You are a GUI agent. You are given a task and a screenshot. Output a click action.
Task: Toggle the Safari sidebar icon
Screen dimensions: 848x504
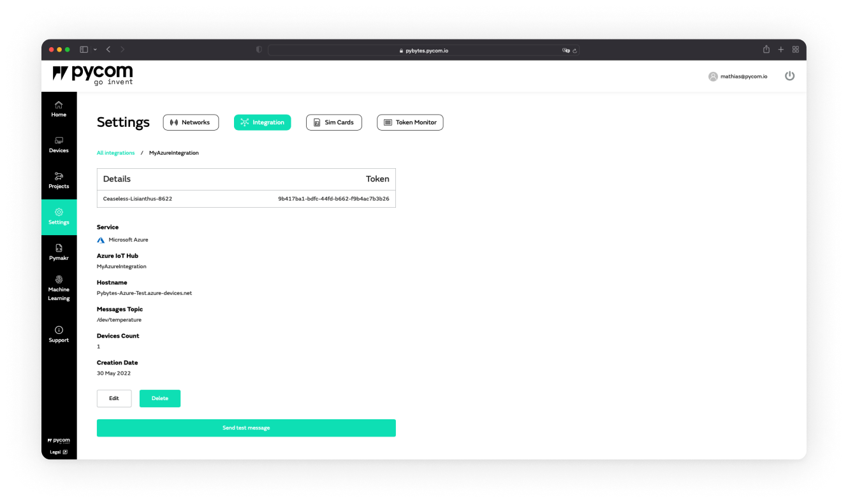[x=84, y=50]
